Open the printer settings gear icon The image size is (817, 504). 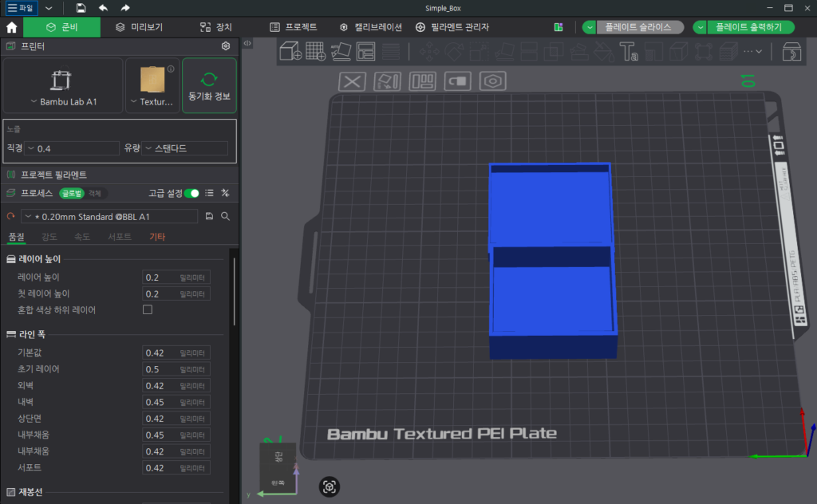[226, 46]
